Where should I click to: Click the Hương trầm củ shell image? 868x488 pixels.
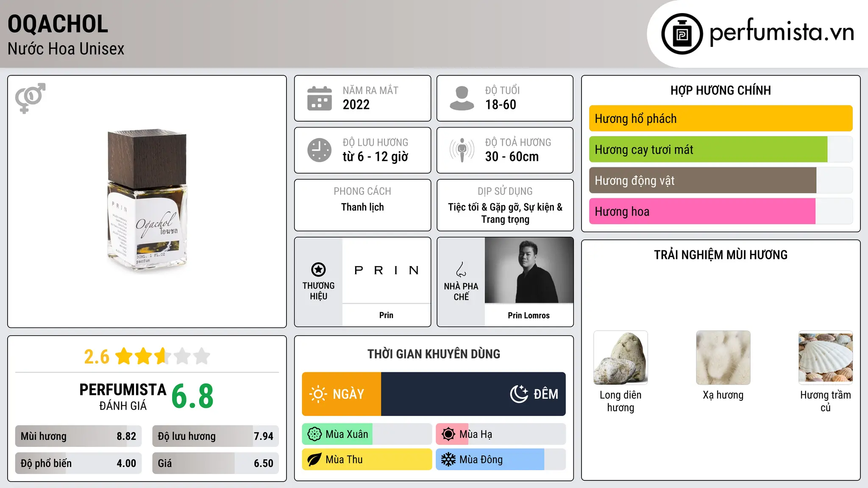(x=826, y=358)
